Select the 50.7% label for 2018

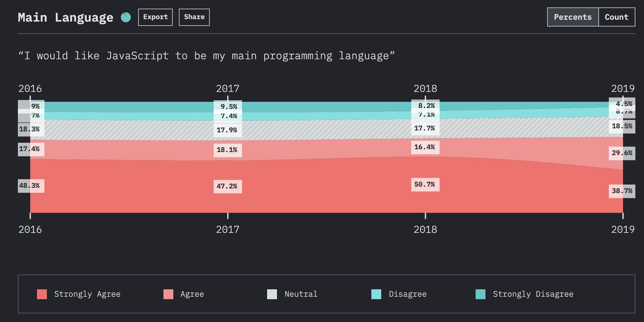point(425,185)
